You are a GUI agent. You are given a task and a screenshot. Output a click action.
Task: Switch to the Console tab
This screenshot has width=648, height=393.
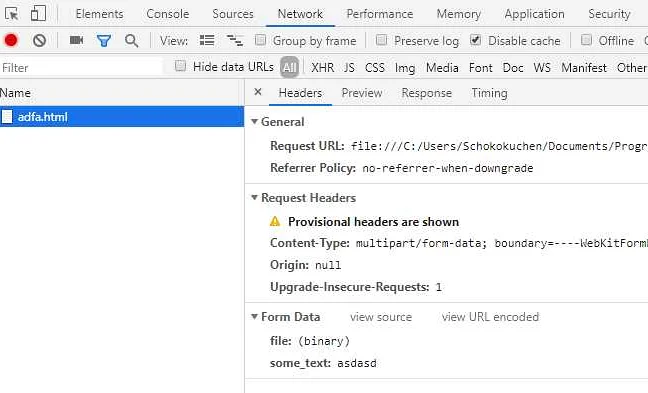[168, 14]
